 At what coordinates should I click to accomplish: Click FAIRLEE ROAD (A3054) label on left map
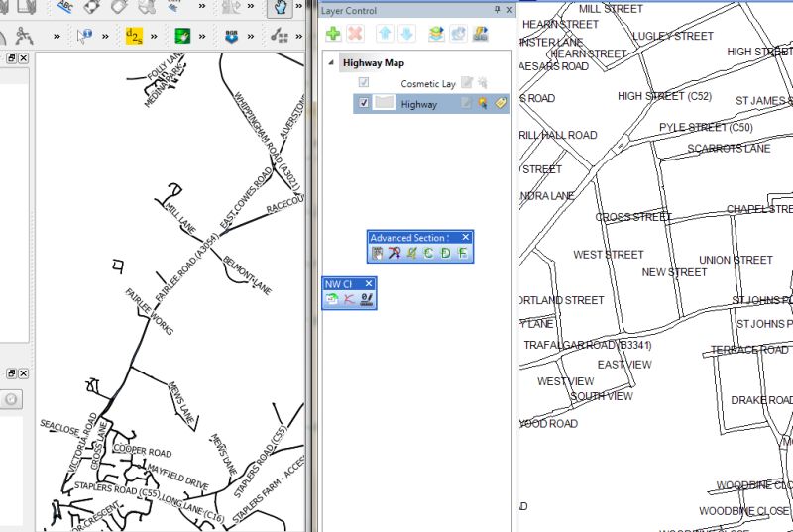coord(186,267)
